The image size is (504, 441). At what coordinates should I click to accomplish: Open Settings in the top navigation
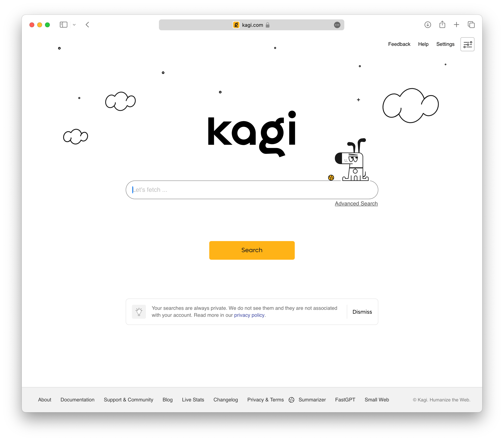[x=445, y=44]
